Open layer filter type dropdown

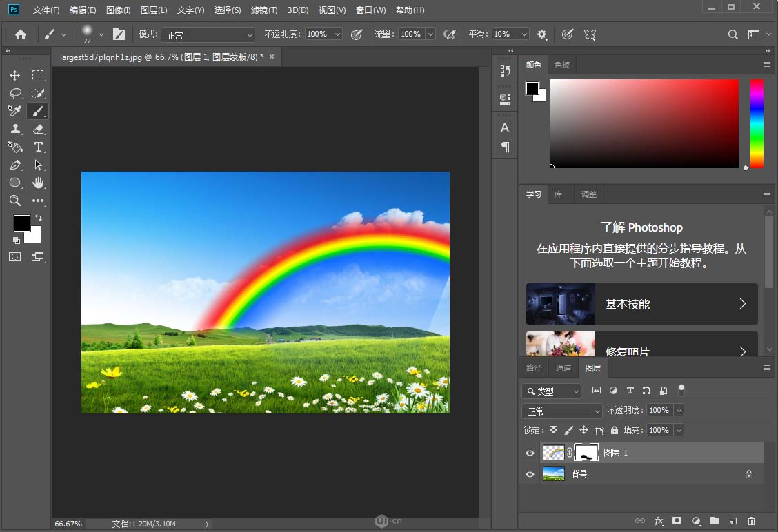551,391
